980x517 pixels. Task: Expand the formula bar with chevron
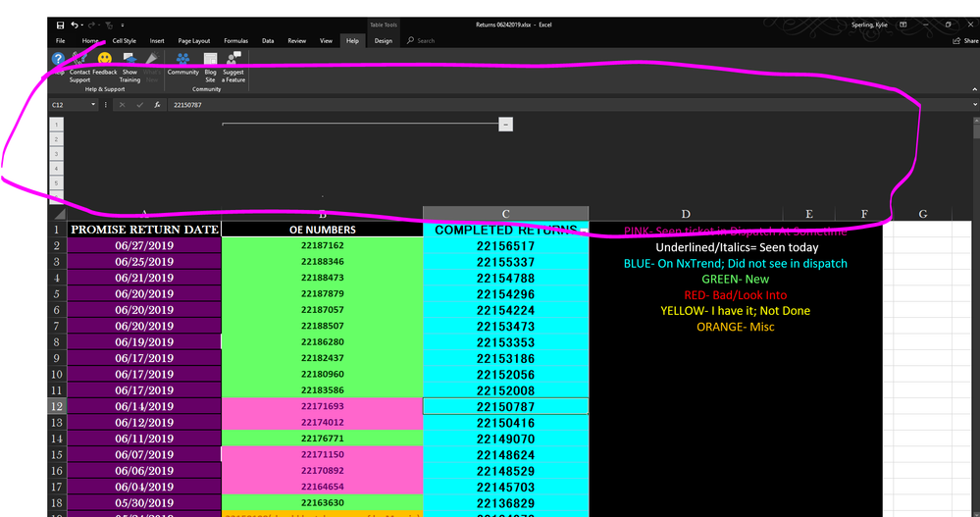point(974,105)
